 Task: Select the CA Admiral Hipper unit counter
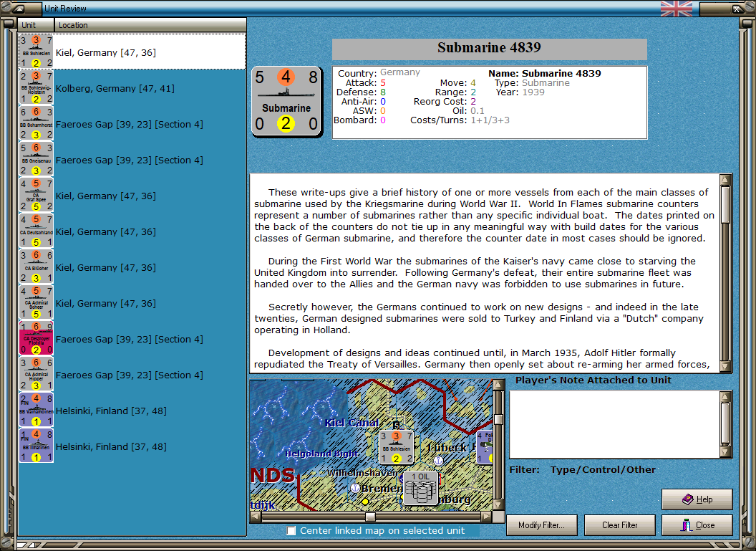(37, 375)
